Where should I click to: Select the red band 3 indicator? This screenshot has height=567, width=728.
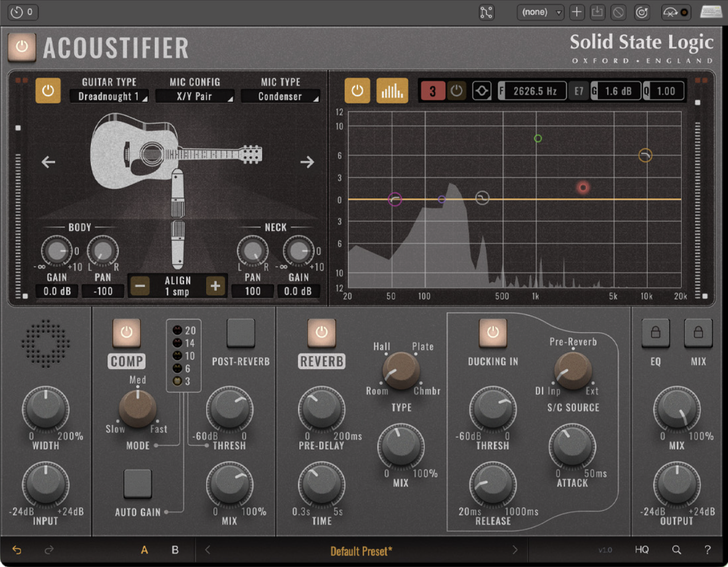[x=433, y=90]
